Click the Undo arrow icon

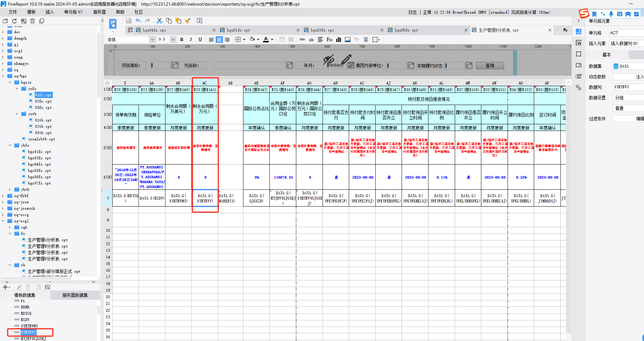[138, 21]
